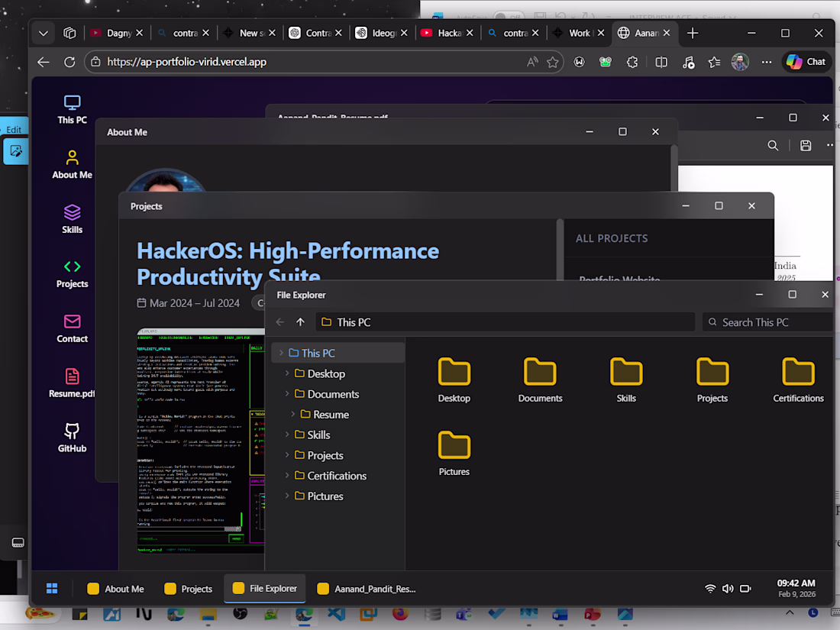Open the Resume.pdf desktop icon
This screenshot has width=840, height=630.
tap(72, 383)
